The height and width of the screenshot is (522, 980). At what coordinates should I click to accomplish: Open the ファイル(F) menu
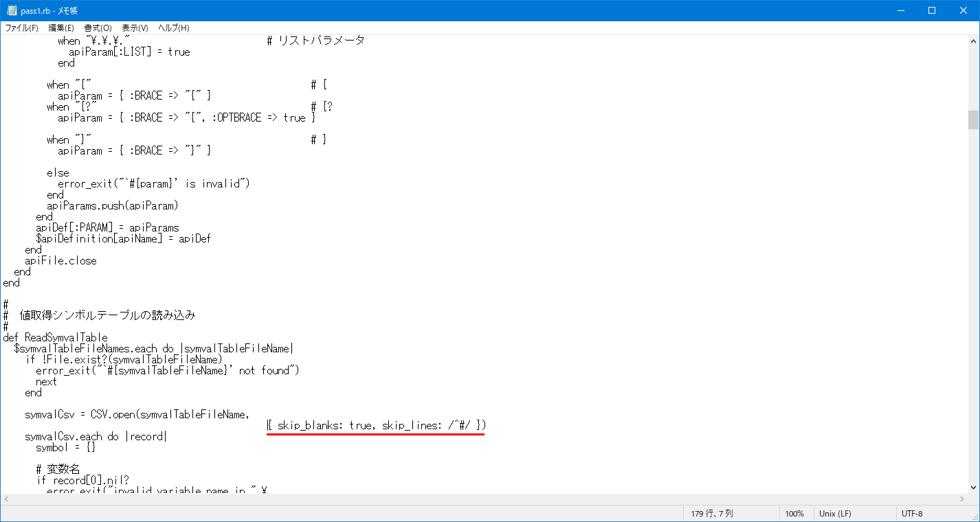(x=22, y=28)
